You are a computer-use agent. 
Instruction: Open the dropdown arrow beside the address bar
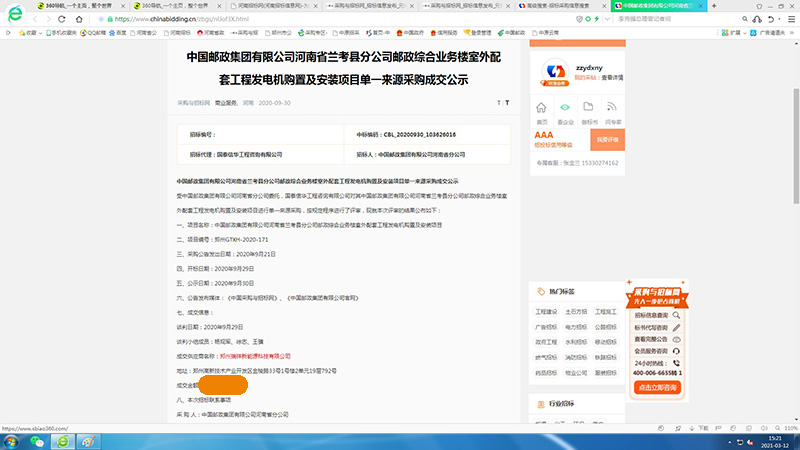(x=607, y=19)
